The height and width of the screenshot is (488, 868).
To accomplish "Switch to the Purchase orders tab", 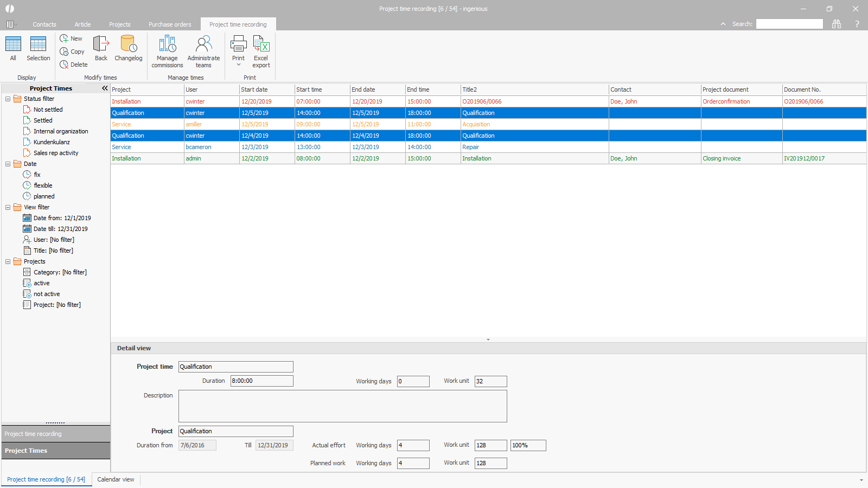I will point(170,24).
